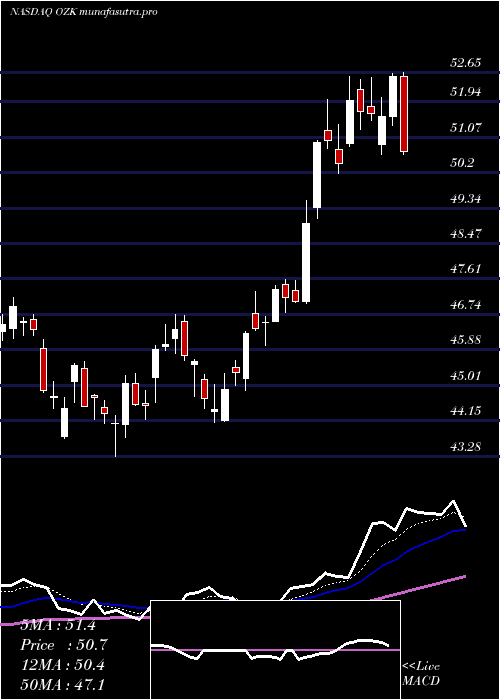Click the 45.01 price axis label

coord(466,375)
